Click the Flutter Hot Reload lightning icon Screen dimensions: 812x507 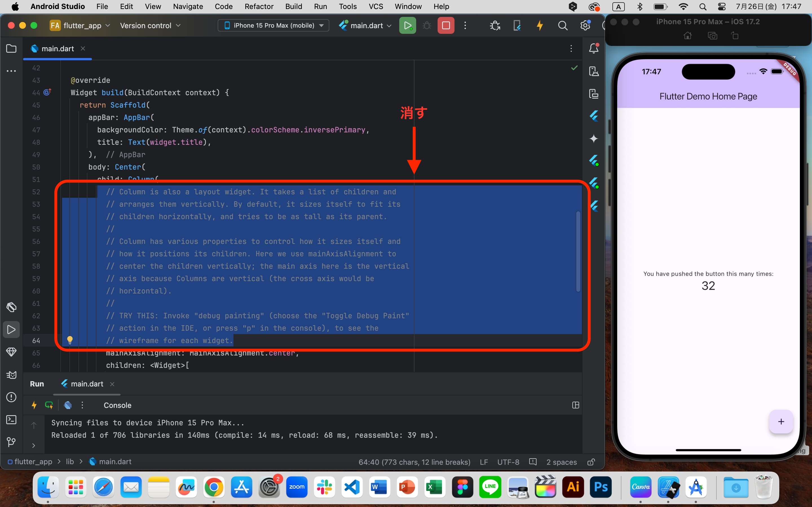pyautogui.click(x=539, y=25)
